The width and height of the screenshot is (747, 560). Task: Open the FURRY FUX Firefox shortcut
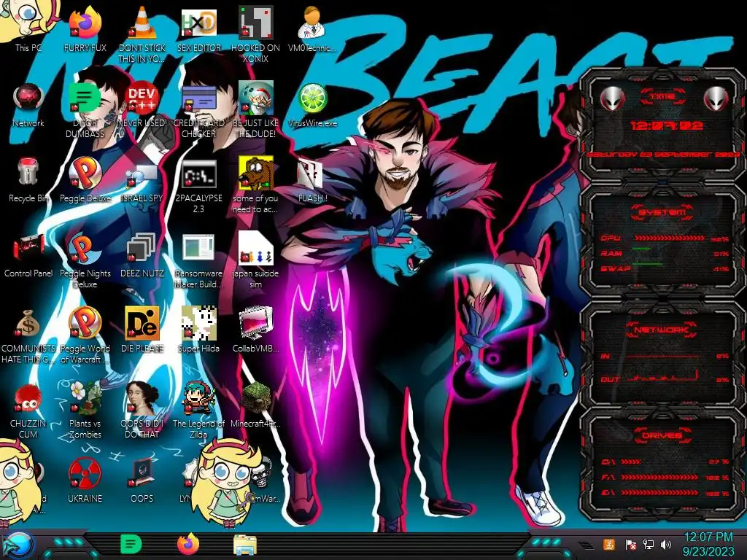[85, 29]
